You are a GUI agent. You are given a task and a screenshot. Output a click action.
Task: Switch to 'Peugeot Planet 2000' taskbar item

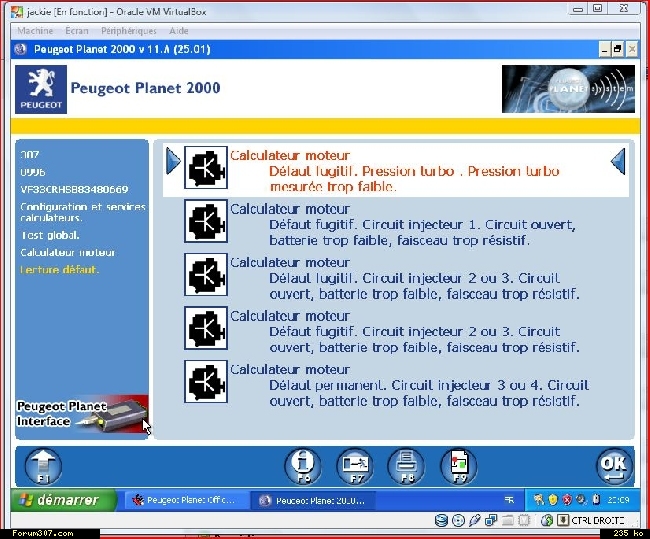(x=314, y=500)
